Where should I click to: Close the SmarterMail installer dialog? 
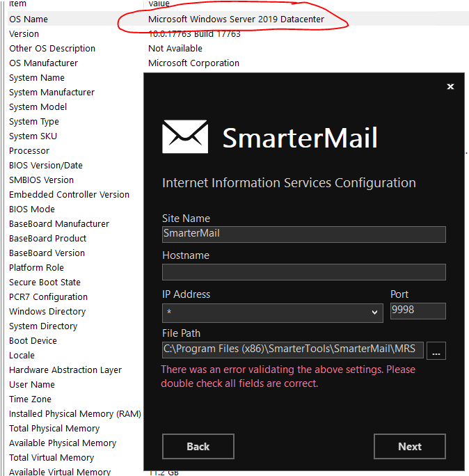click(450, 87)
